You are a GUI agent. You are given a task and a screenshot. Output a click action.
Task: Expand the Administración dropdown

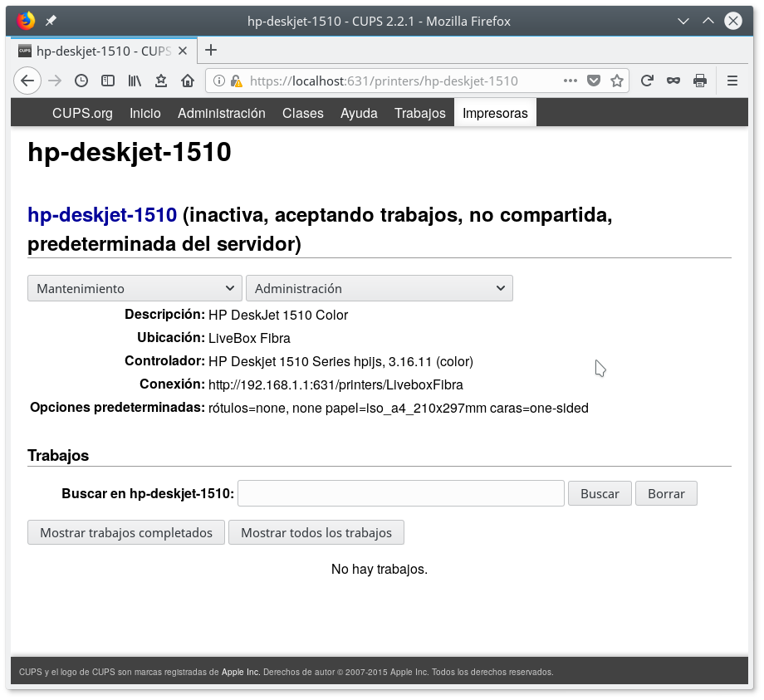[x=379, y=288]
